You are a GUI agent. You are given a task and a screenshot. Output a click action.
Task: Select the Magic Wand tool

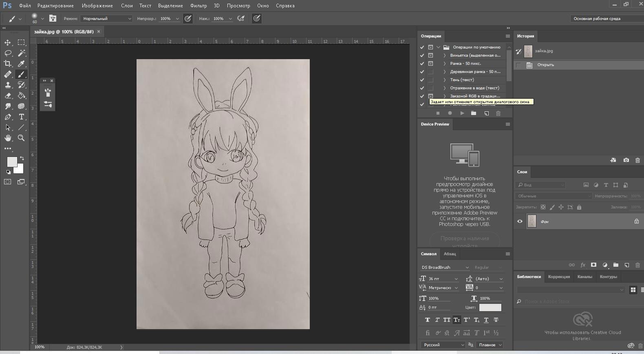click(22, 53)
